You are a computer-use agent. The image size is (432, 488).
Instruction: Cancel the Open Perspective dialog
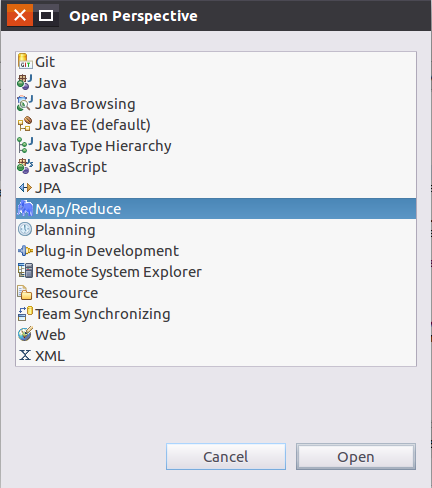tap(226, 457)
